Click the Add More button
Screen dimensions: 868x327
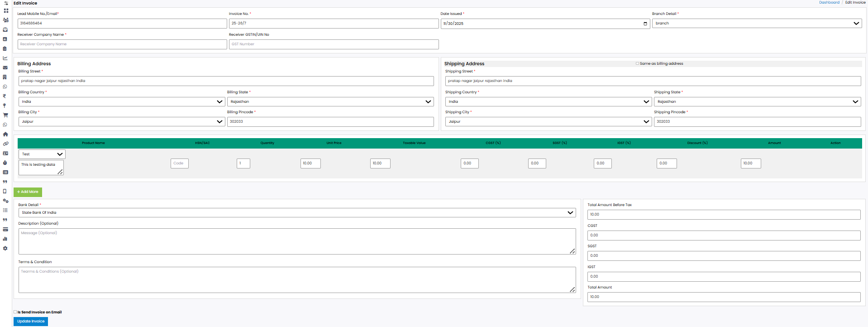pyautogui.click(x=28, y=192)
